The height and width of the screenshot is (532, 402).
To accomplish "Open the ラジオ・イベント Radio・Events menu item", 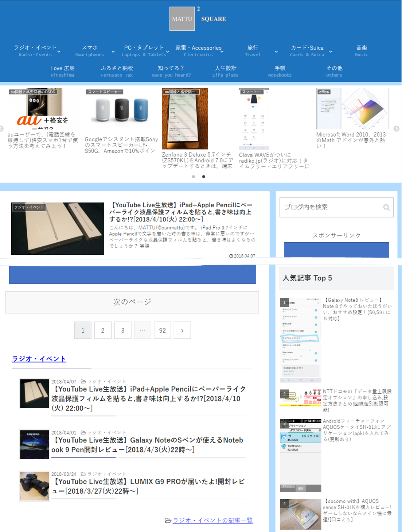I will [x=35, y=51].
